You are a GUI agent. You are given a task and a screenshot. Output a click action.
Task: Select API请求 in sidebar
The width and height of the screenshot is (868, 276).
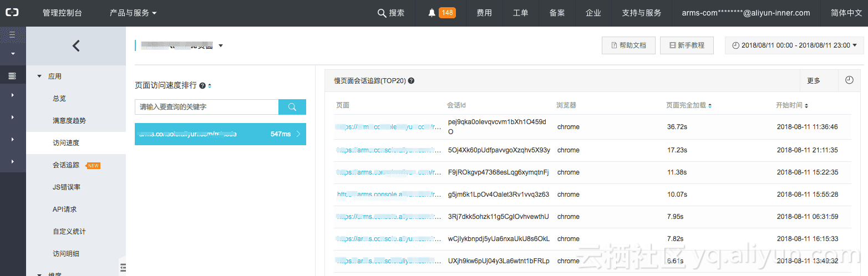point(65,209)
